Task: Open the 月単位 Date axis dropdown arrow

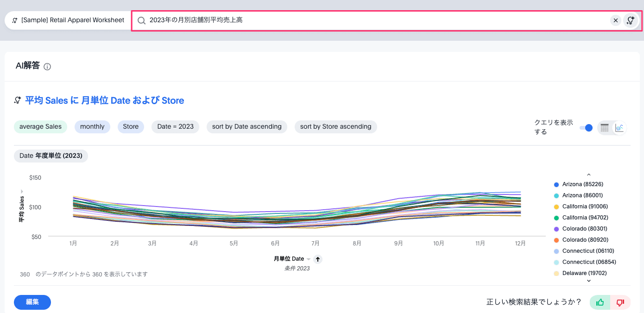Action: click(x=309, y=259)
